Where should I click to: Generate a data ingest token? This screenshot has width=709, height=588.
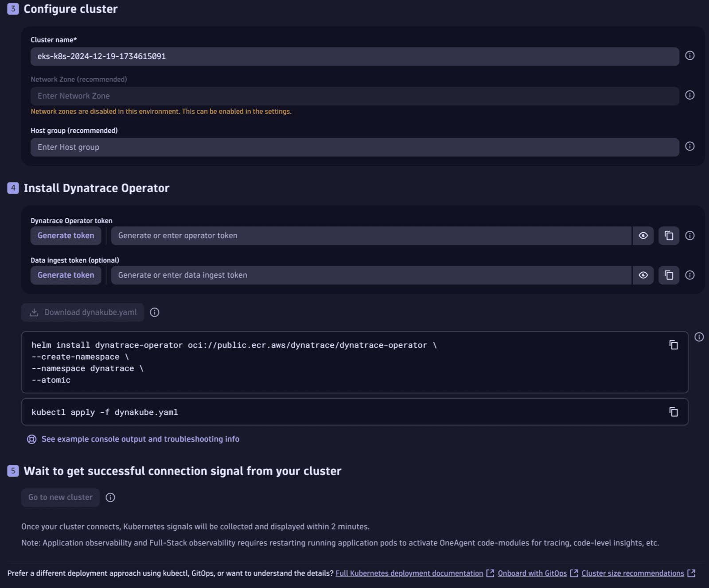coord(66,275)
